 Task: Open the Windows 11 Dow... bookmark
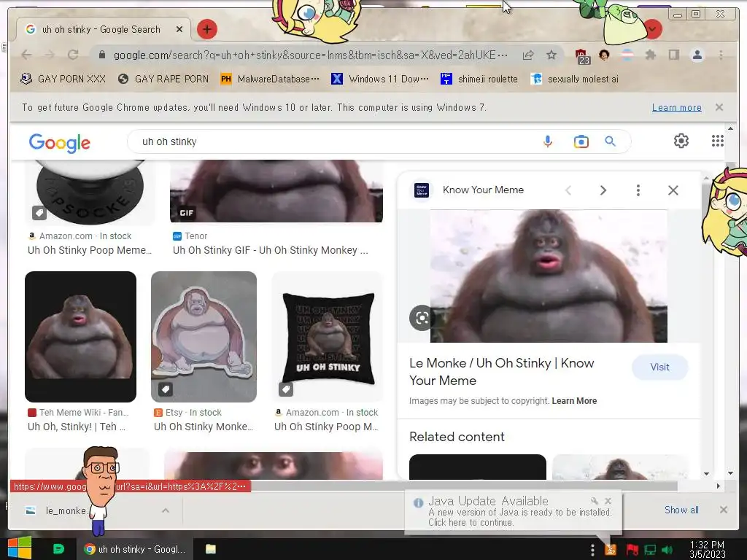[379, 79]
